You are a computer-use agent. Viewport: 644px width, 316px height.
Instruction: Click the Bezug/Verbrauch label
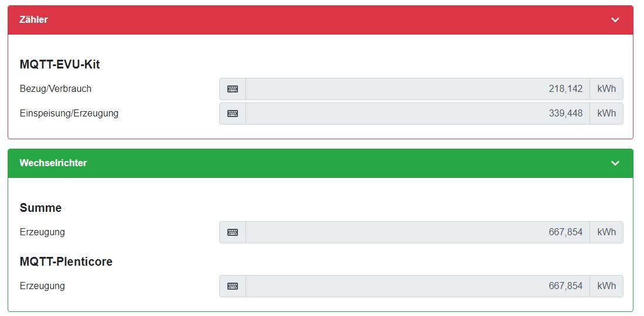click(56, 89)
